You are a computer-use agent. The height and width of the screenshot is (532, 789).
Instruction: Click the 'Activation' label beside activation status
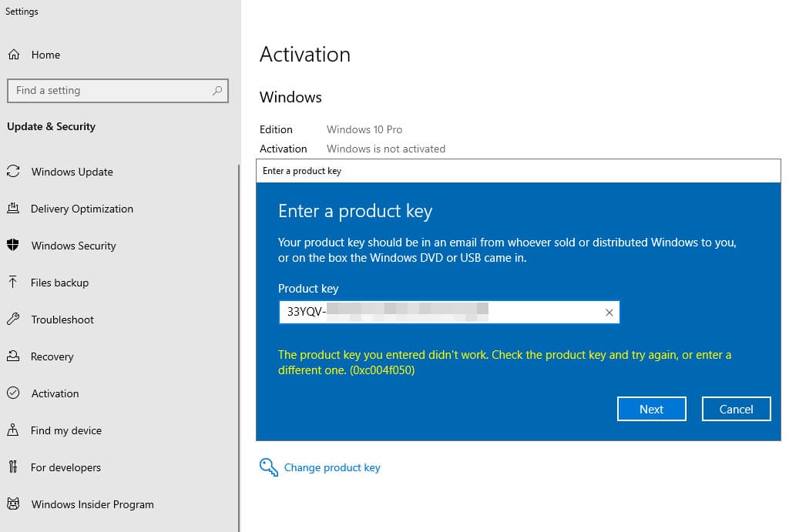click(x=284, y=149)
